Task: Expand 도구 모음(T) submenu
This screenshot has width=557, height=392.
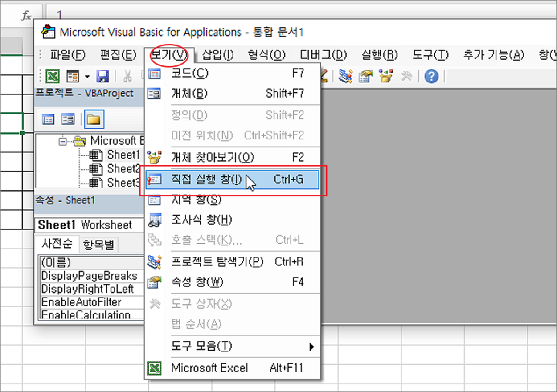Action: tap(232, 346)
